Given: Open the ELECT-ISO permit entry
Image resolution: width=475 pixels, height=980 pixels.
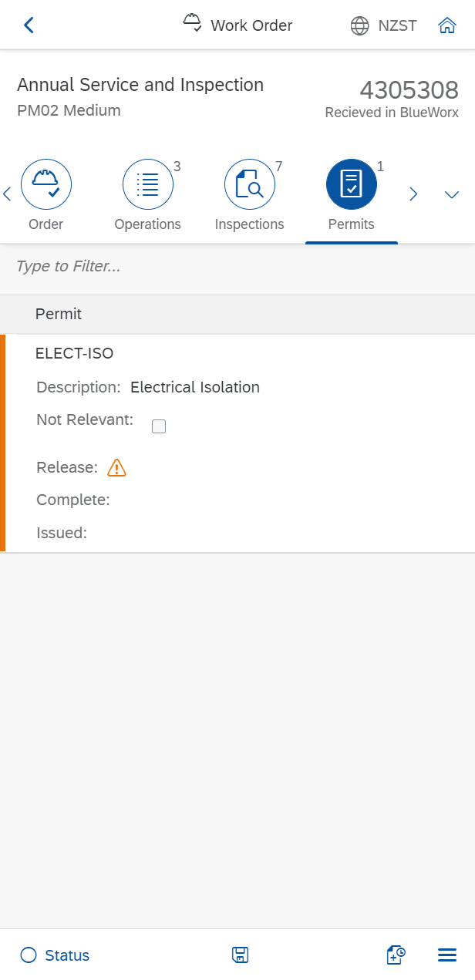Looking at the screenshot, I should [75, 354].
